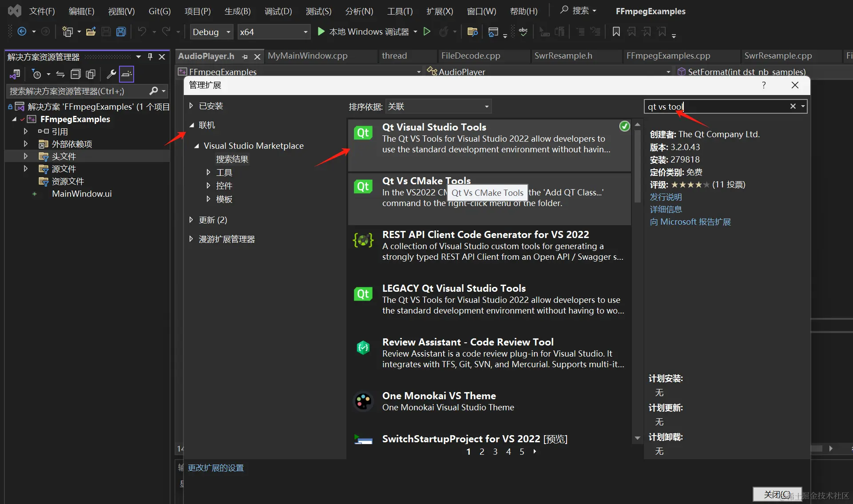The height and width of the screenshot is (504, 853).
Task: Click 向 Microsoft 报告扩展 link
Action: [x=690, y=222]
